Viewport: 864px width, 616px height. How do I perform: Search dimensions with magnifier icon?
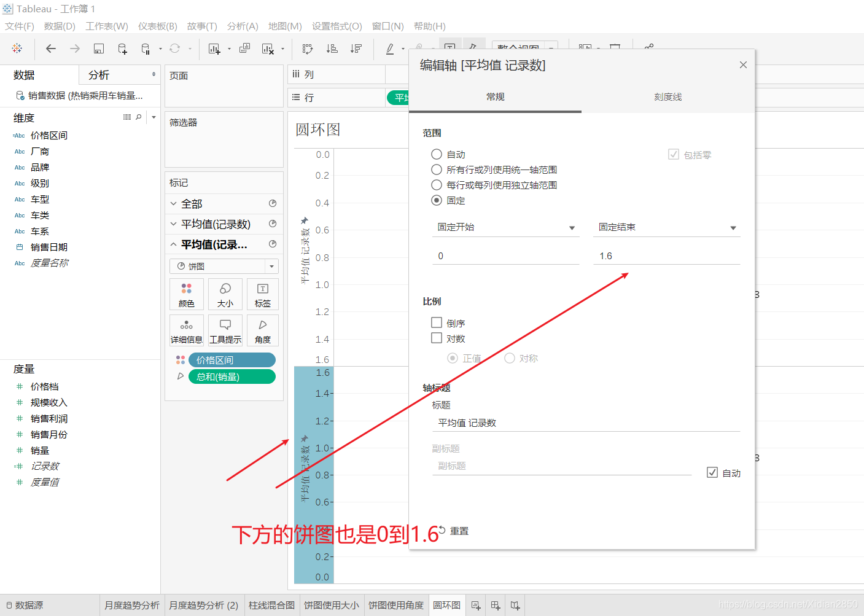point(139,117)
